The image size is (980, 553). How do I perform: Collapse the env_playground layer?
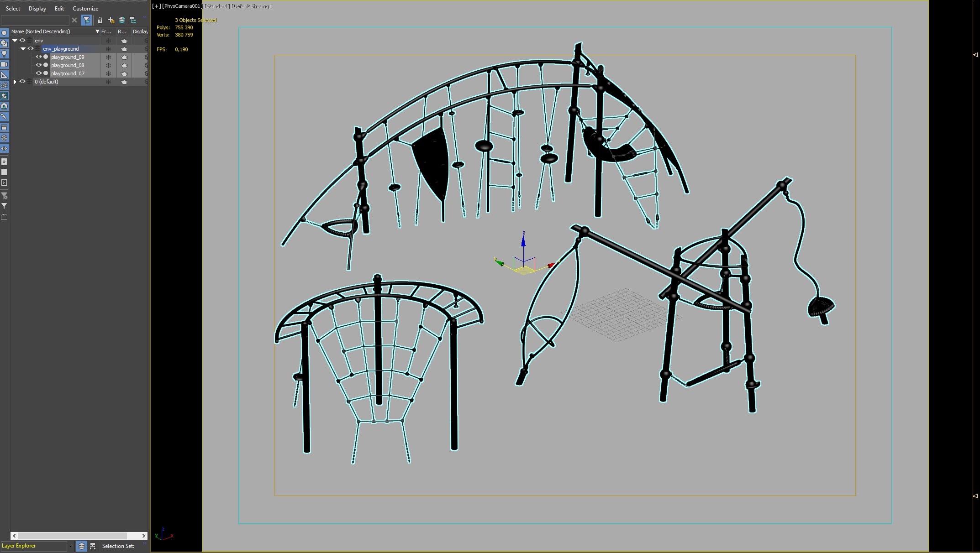pos(23,49)
